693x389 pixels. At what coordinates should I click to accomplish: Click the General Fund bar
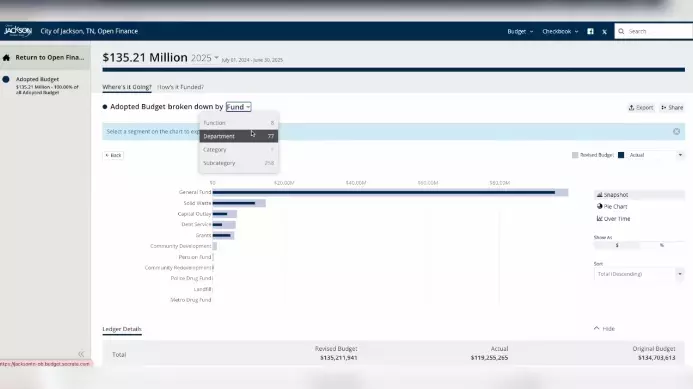pos(390,192)
